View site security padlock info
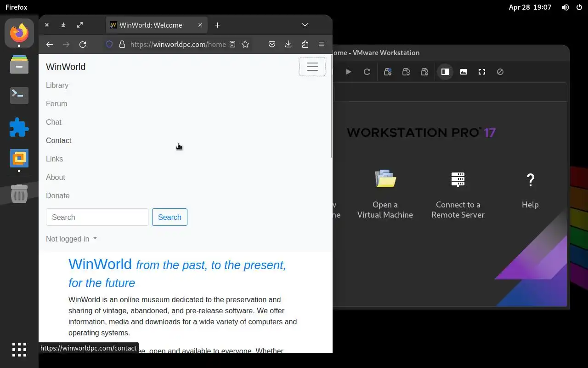The width and height of the screenshot is (588, 368). (x=122, y=44)
